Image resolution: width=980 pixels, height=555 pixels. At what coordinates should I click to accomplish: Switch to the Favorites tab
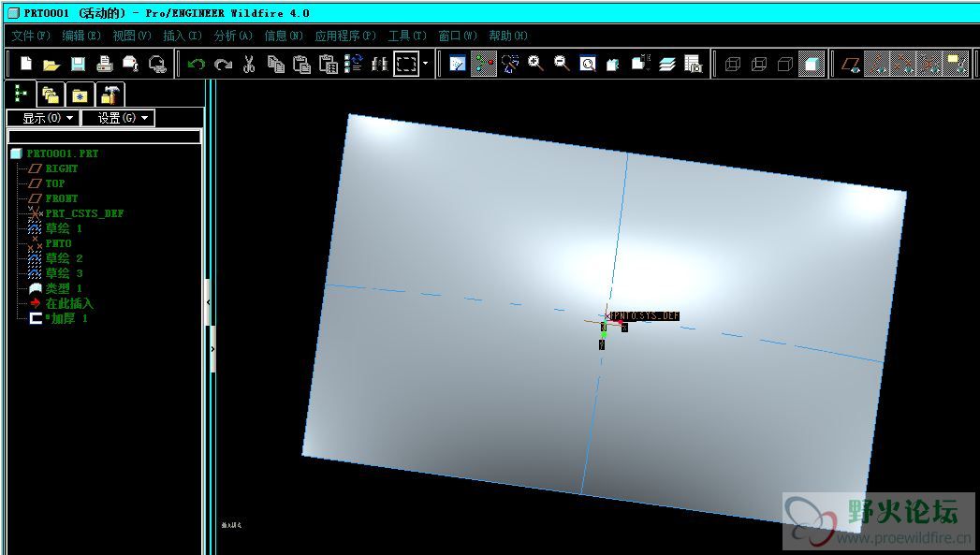(80, 95)
